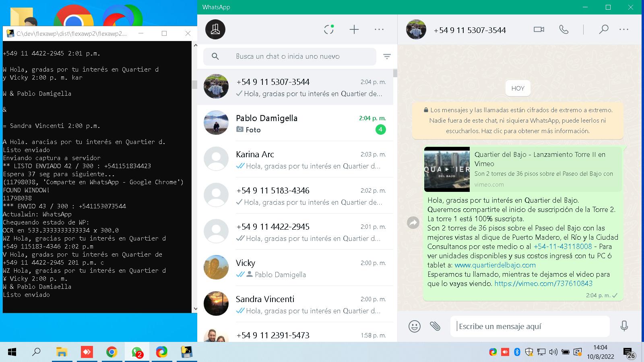Screen dimensions: 644x362
Task: Select top chat +54 9 11 5307-3544 in list
Action: (295, 87)
